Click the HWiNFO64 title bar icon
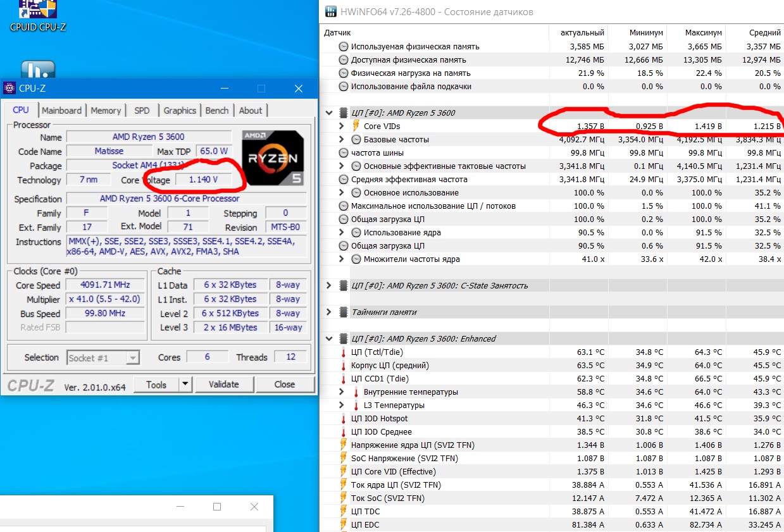This screenshot has height=532, width=784. pyautogui.click(x=330, y=12)
